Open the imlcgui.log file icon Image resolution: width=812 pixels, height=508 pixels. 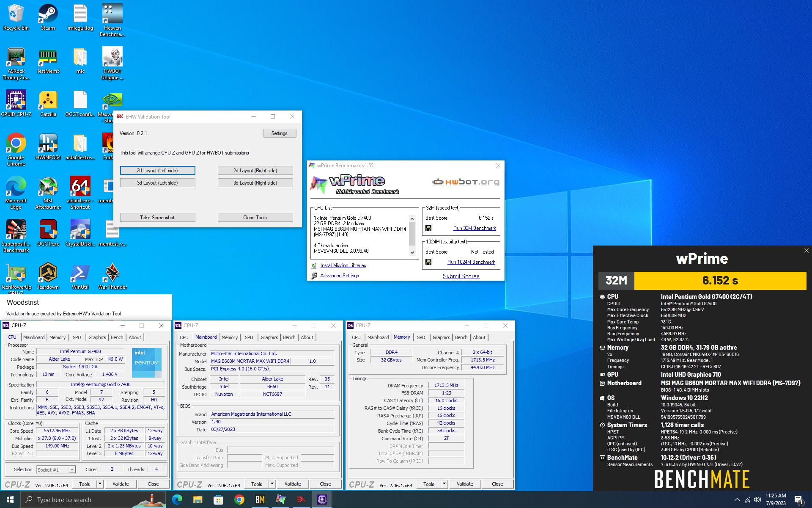[80, 17]
